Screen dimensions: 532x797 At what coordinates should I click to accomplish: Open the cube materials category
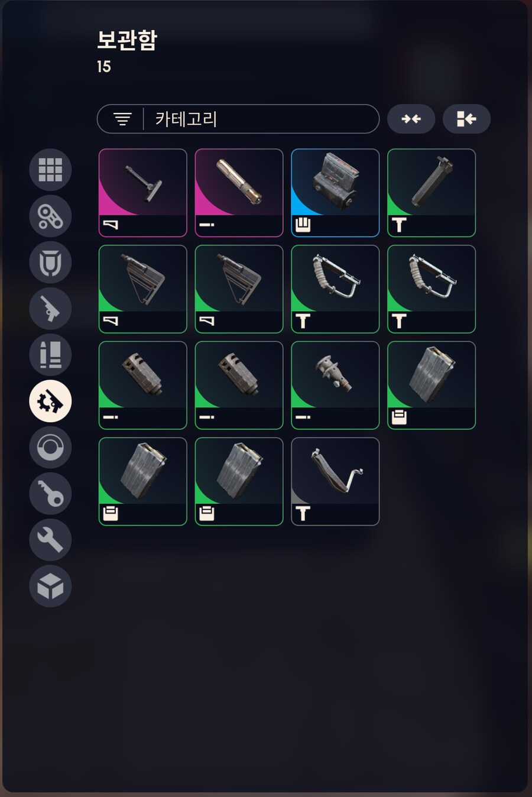(50, 587)
